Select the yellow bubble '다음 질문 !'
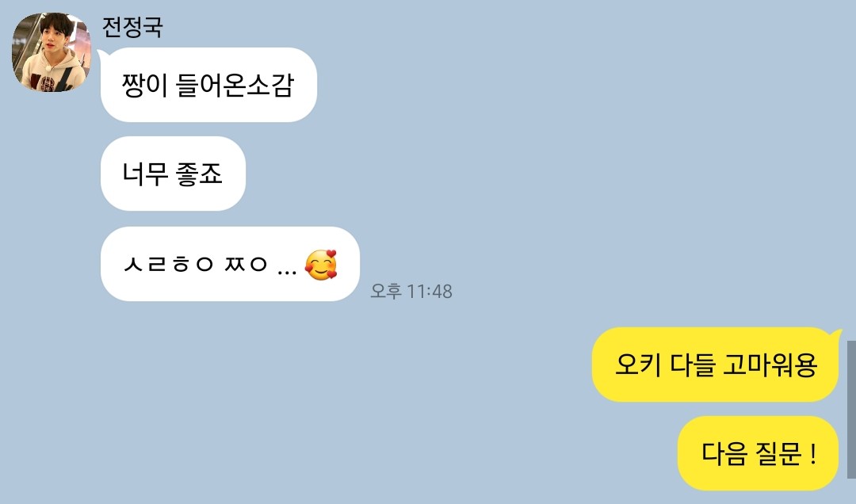Viewport: 856px width, 504px height. point(758,453)
